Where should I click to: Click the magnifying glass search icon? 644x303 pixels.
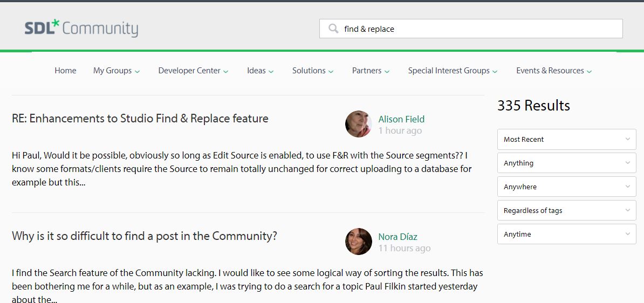tap(333, 29)
